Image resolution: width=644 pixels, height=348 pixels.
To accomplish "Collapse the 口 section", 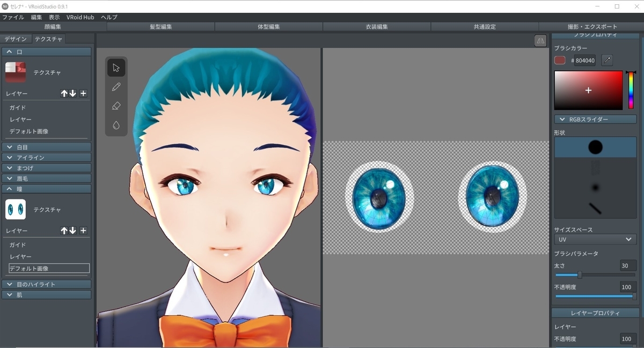I will [46, 51].
